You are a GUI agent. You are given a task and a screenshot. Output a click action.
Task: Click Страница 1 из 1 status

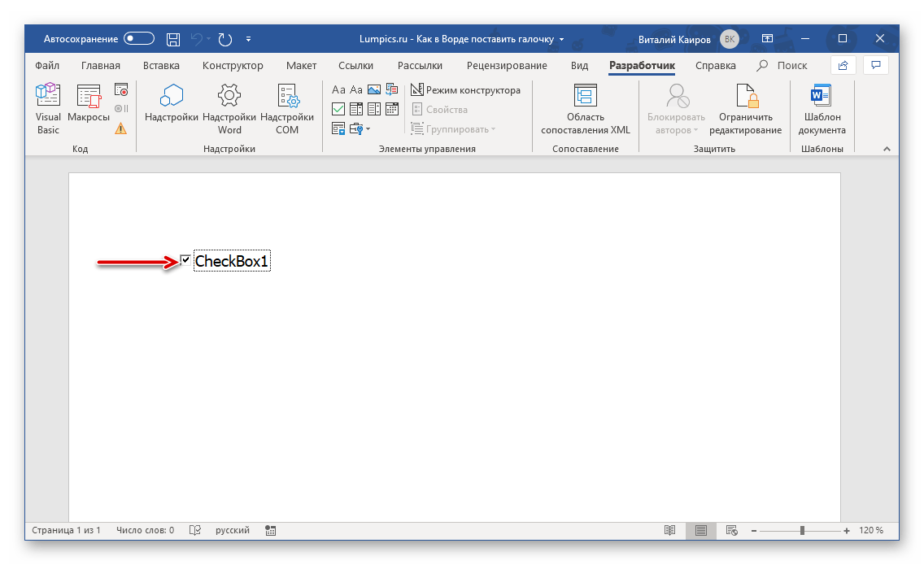tap(66, 530)
